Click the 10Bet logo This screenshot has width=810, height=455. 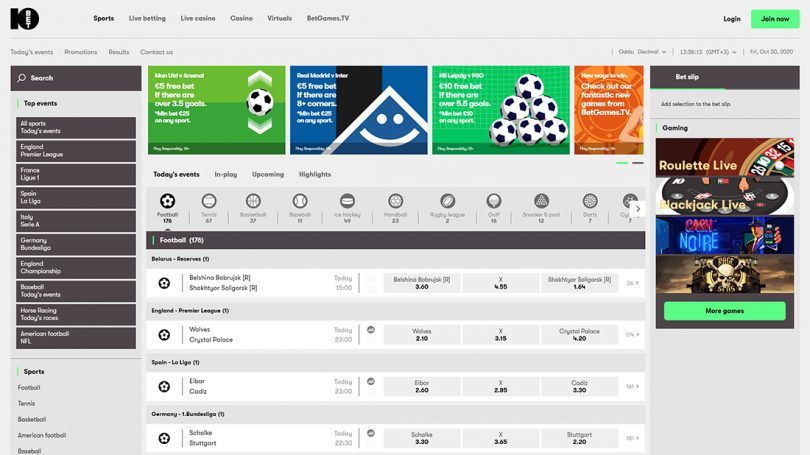[x=24, y=19]
